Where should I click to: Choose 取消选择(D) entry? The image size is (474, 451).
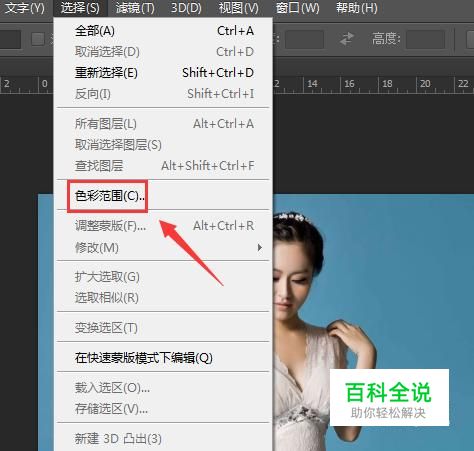click(x=163, y=52)
